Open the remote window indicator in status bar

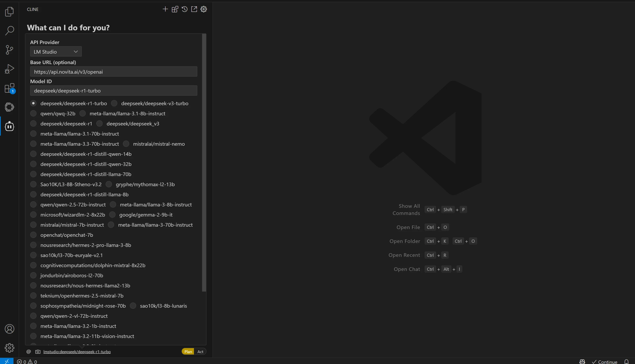tap(7, 361)
